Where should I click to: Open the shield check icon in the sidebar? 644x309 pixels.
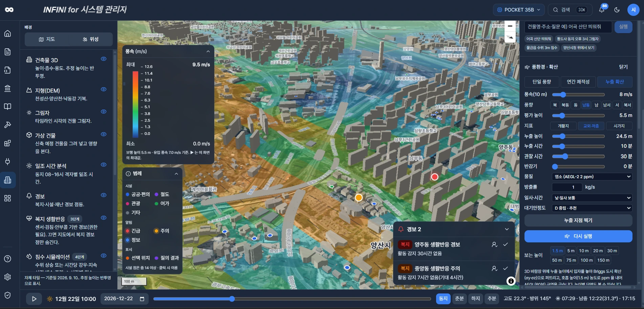pyautogui.click(x=7, y=295)
